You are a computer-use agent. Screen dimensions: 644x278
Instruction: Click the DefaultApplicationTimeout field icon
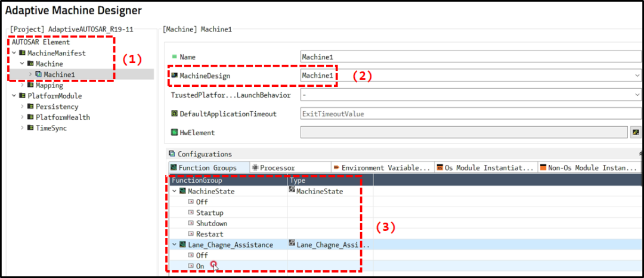(174, 114)
